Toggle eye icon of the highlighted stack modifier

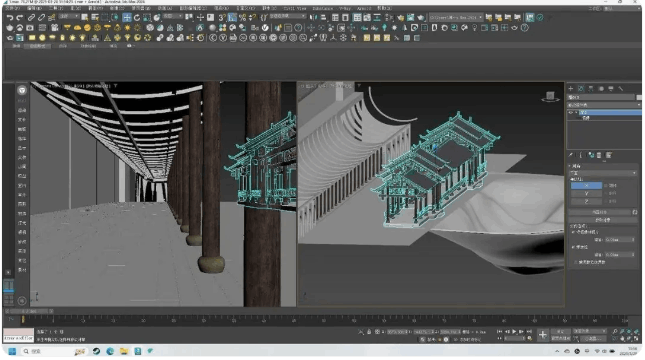(x=571, y=112)
